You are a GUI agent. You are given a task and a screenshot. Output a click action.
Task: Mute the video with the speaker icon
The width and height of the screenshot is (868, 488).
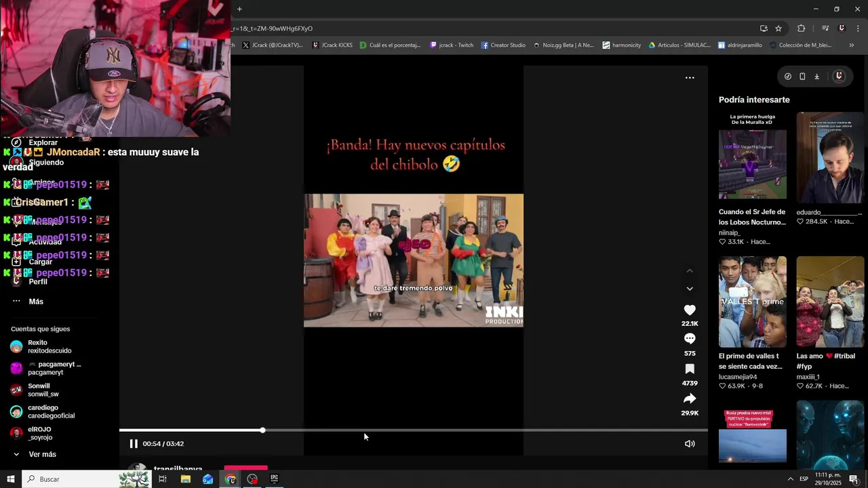(690, 444)
